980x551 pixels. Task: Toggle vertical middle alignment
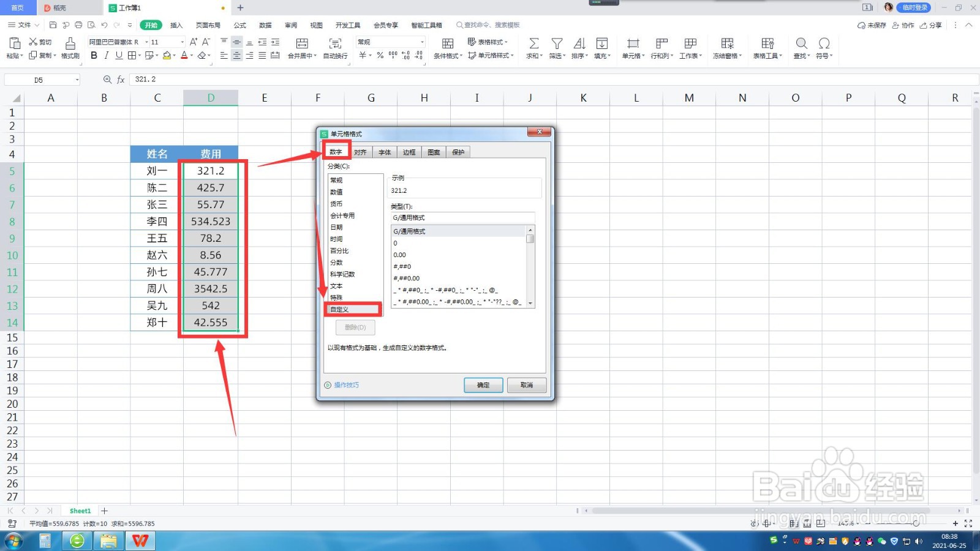[x=236, y=42]
